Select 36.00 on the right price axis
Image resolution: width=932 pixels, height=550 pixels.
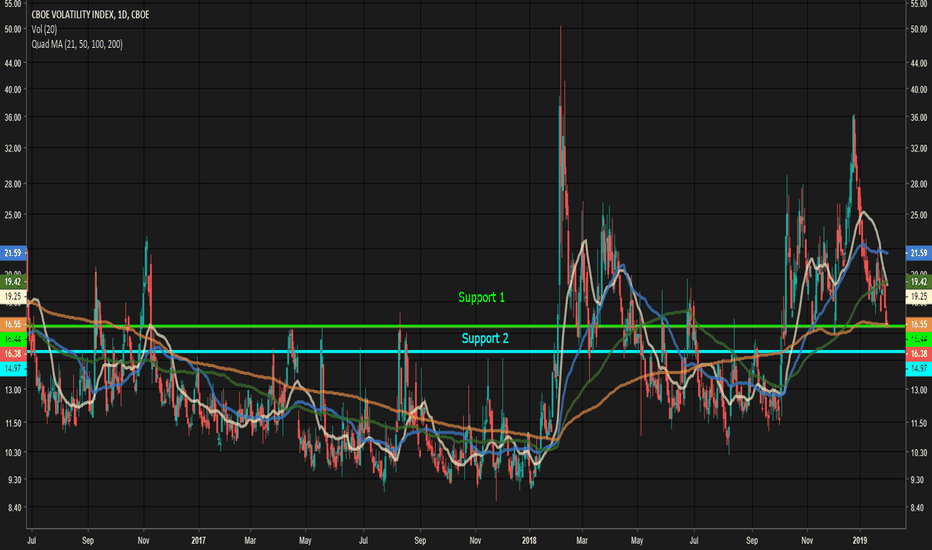click(x=918, y=117)
